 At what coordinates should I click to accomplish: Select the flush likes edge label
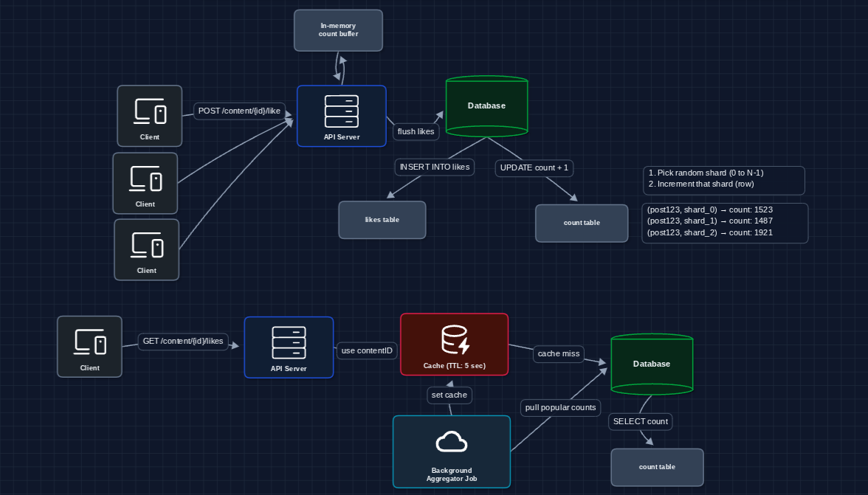click(x=416, y=131)
